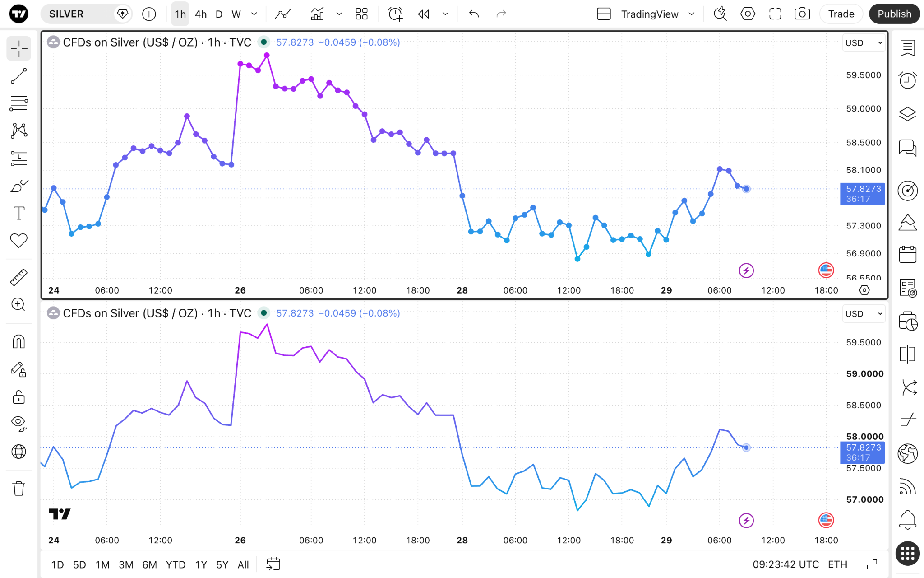
Task: Take a chart snapshot with camera icon
Action: 802,14
